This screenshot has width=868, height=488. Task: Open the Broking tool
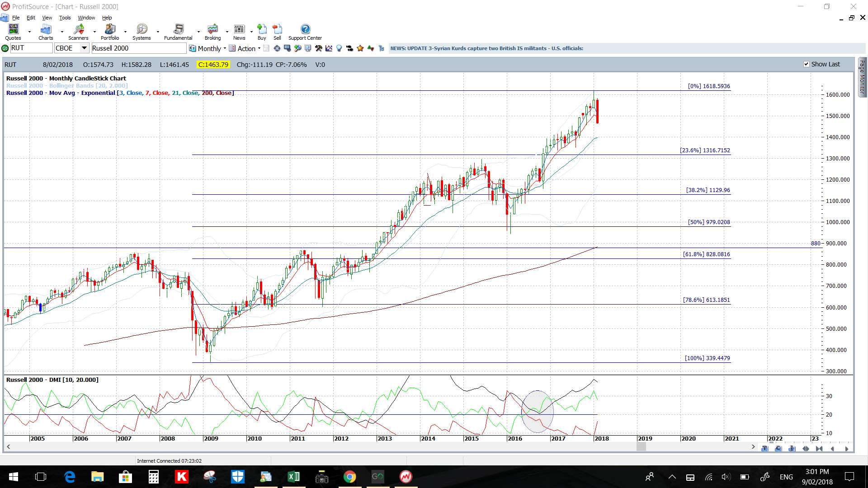pyautogui.click(x=212, y=32)
